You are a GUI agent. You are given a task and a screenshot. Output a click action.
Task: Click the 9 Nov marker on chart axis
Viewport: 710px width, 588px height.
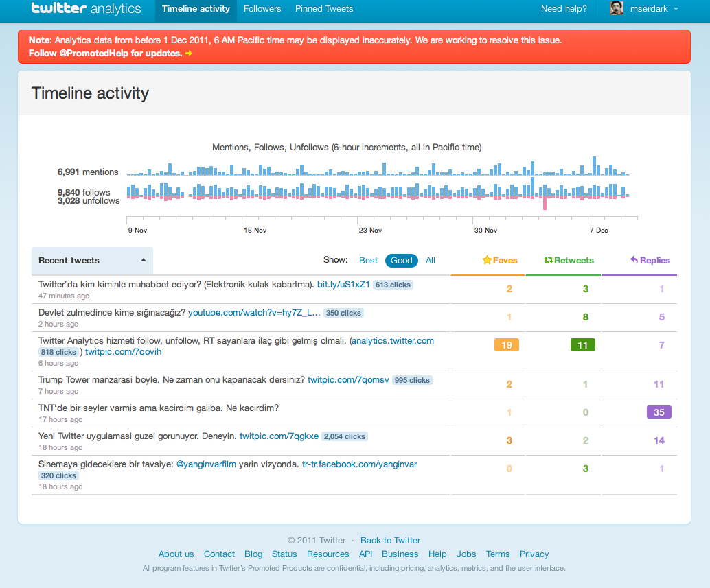pyautogui.click(x=137, y=231)
